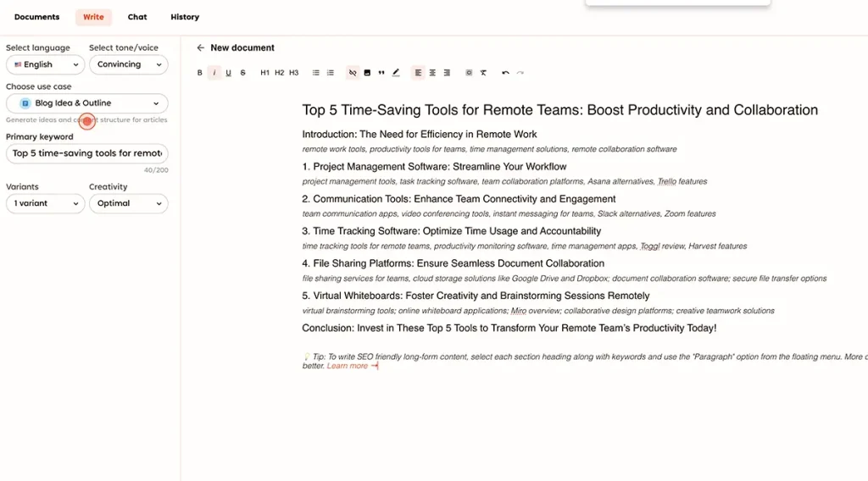Click the keyword line starting 'file sharing services'
Viewport: 868px width, 481px height.
(x=564, y=279)
